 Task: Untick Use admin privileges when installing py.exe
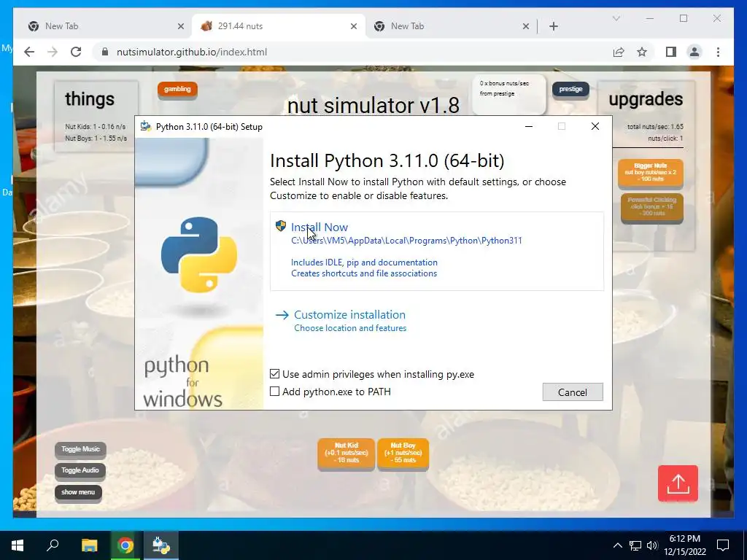(x=274, y=374)
